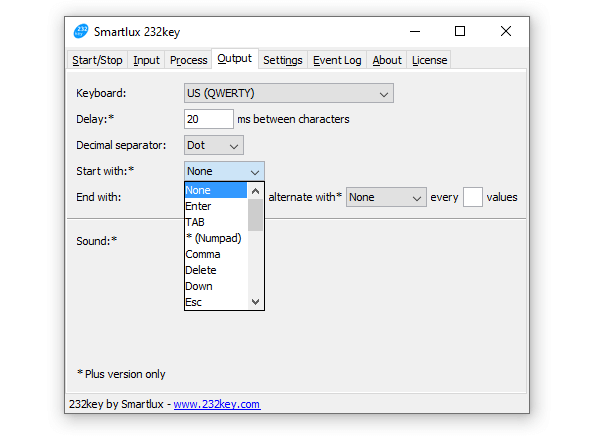This screenshot has width=600, height=436.
Task: Pick Comma from the dropdown list
Action: coord(203,254)
